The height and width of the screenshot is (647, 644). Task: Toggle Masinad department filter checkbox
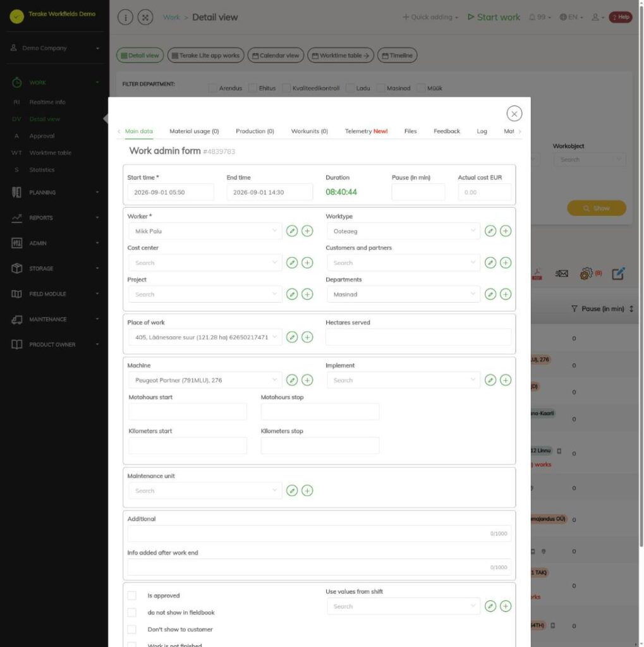coord(380,88)
